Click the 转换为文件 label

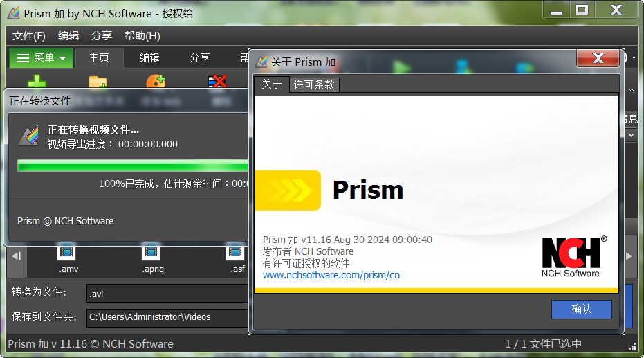point(39,292)
